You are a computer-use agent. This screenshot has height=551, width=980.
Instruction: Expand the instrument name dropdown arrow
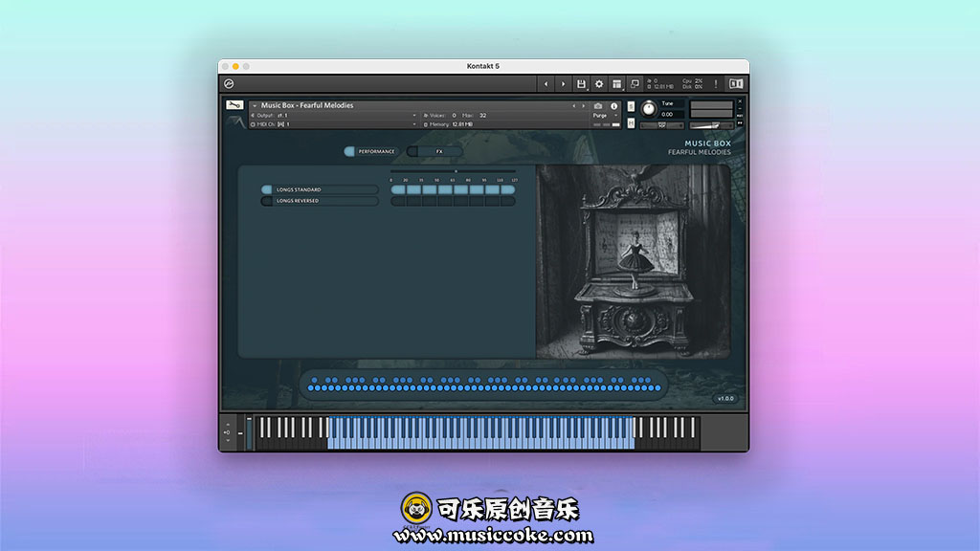pos(255,105)
